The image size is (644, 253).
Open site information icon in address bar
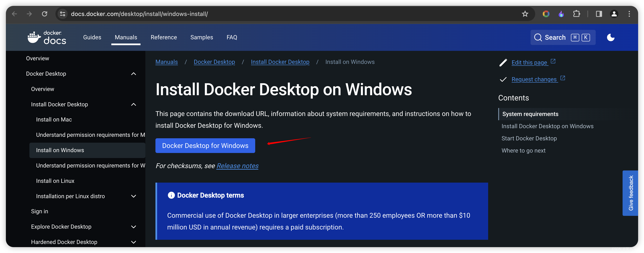63,14
